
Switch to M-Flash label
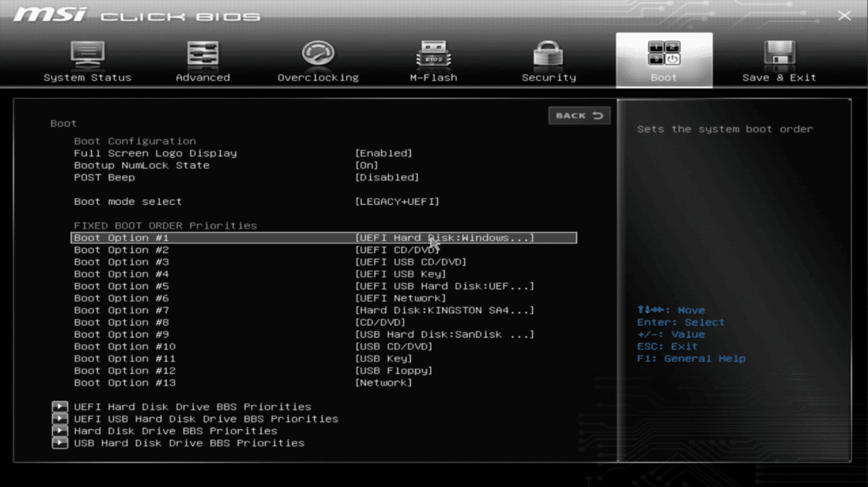click(433, 77)
